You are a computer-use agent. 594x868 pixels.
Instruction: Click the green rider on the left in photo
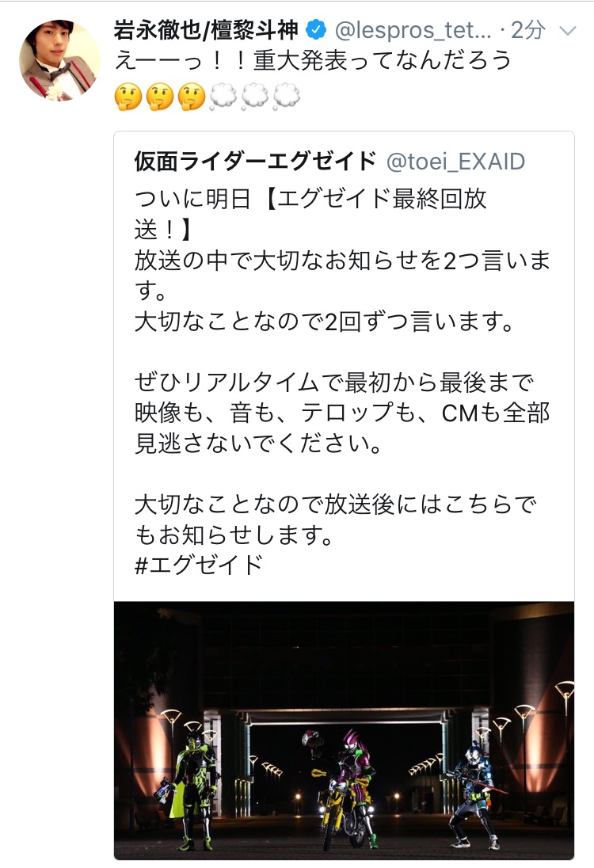pyautogui.click(x=192, y=788)
